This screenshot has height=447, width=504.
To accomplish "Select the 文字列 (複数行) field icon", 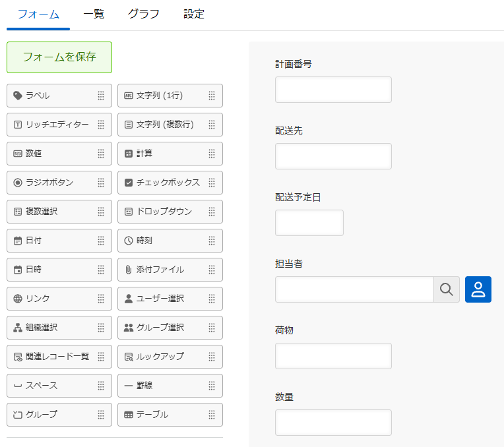I will tap(129, 125).
